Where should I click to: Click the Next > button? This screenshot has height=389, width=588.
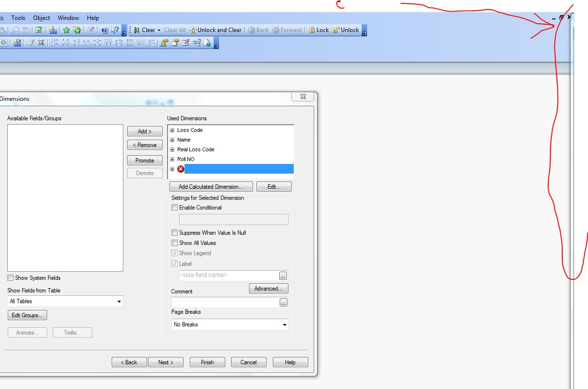pos(166,362)
